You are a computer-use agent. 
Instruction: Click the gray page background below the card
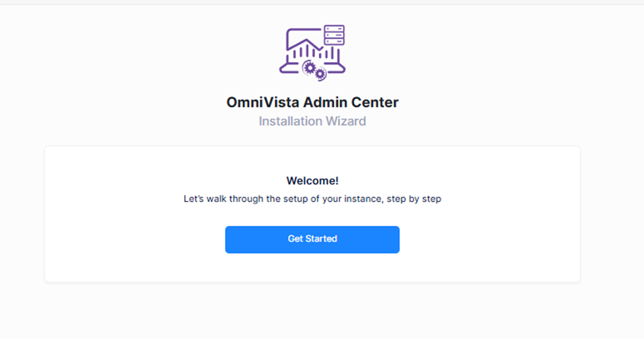pos(312,311)
